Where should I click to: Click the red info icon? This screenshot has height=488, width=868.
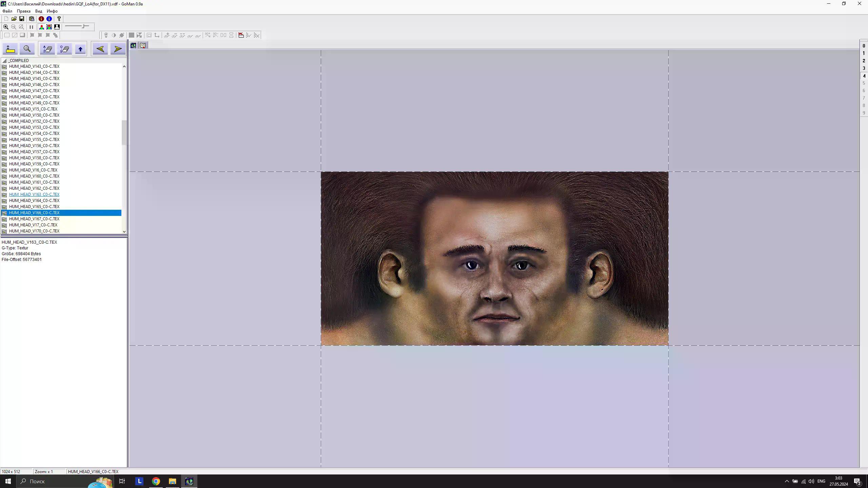[41, 19]
